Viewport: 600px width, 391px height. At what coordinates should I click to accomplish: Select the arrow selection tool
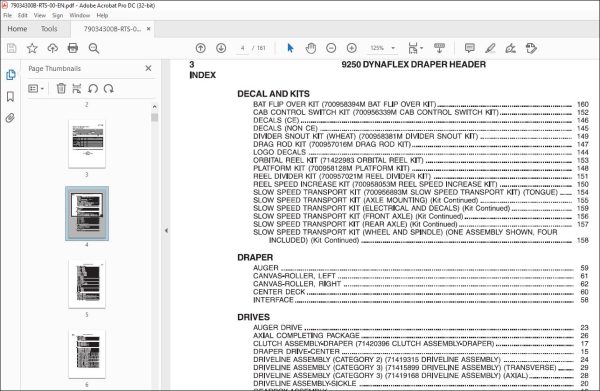click(290, 48)
